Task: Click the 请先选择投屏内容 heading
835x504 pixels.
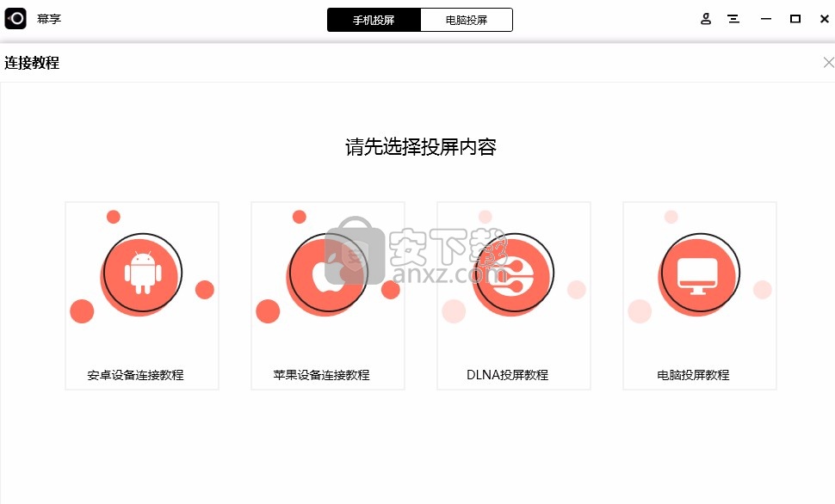Action: click(421, 147)
